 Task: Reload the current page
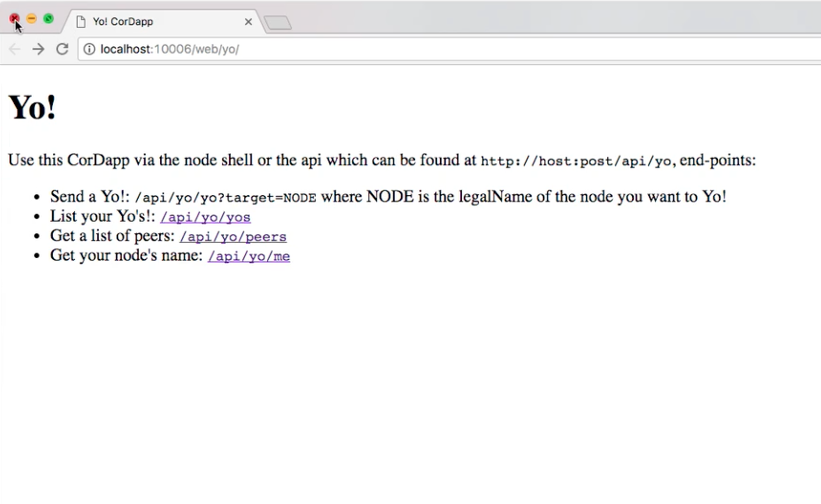62,49
